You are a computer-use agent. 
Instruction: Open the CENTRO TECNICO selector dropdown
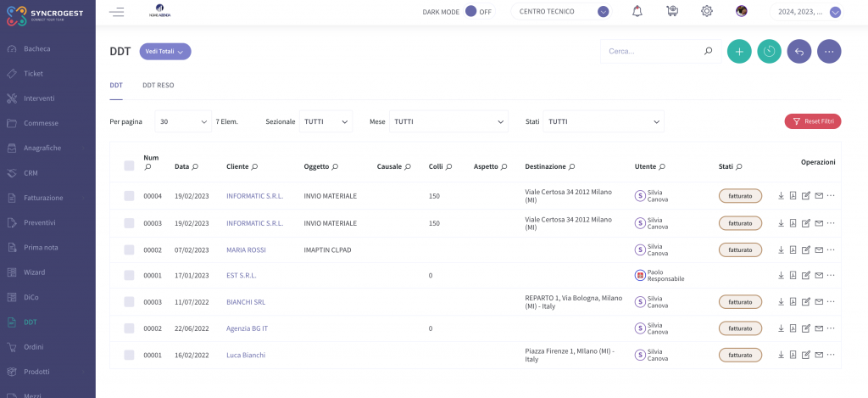(x=561, y=12)
